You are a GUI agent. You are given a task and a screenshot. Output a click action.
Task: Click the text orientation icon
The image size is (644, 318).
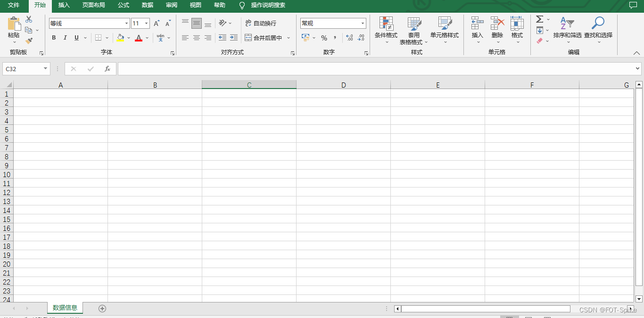pyautogui.click(x=223, y=23)
